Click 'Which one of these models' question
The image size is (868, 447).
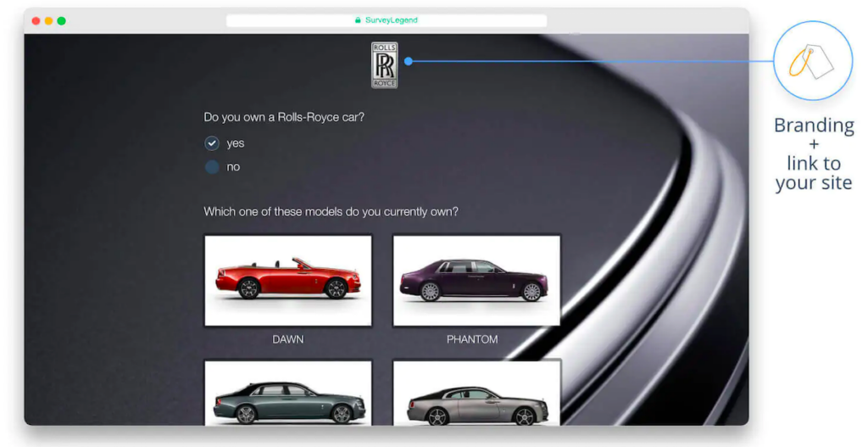[x=331, y=211]
